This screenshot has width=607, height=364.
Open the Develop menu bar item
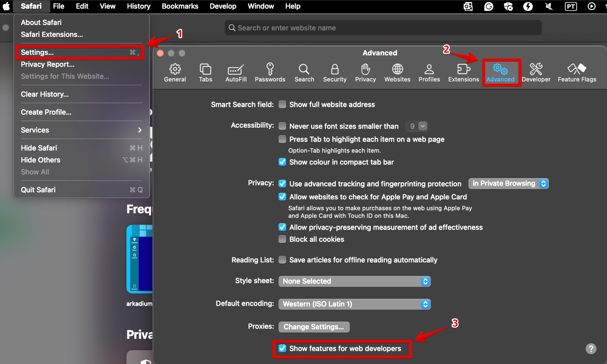tap(223, 6)
